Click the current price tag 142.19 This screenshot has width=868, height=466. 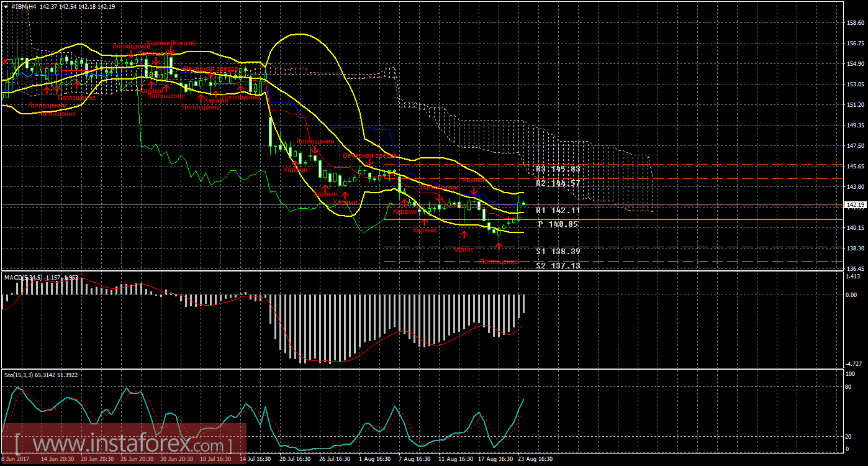[x=855, y=204]
